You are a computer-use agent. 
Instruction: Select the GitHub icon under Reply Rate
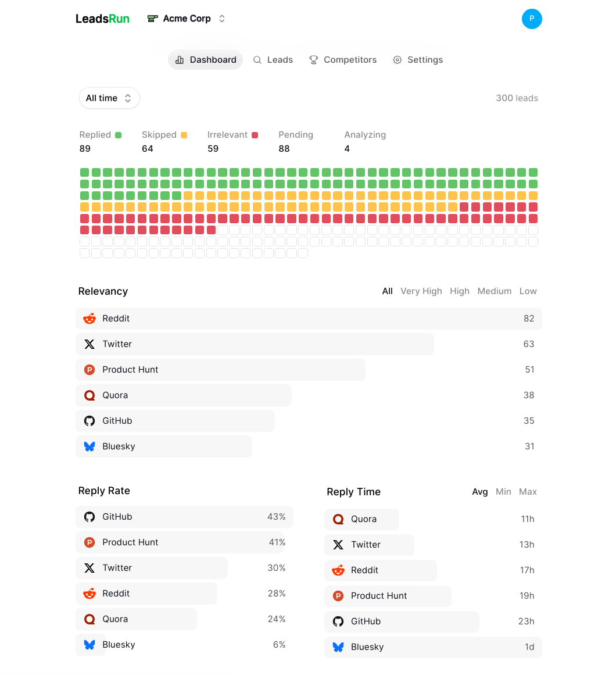89,516
